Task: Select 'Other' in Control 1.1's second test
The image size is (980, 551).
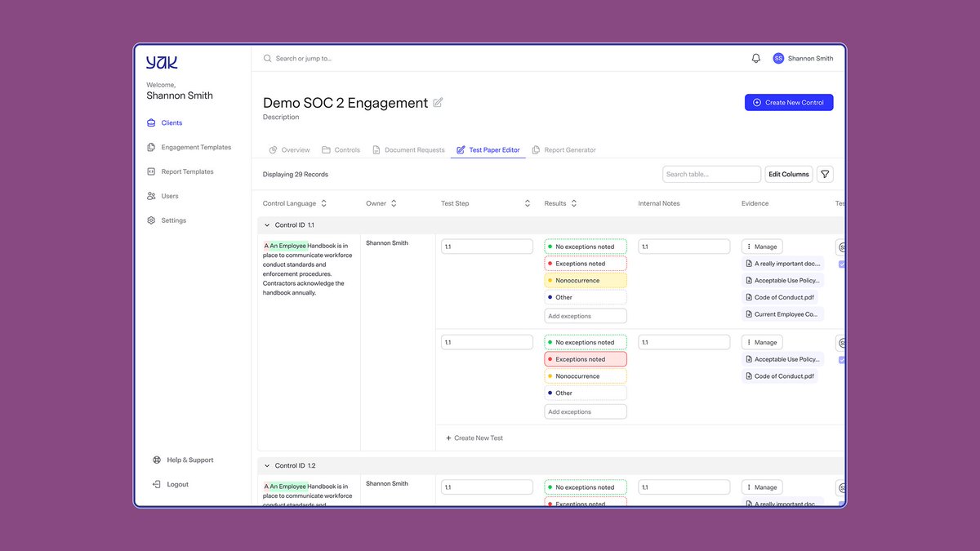Action: pos(586,393)
